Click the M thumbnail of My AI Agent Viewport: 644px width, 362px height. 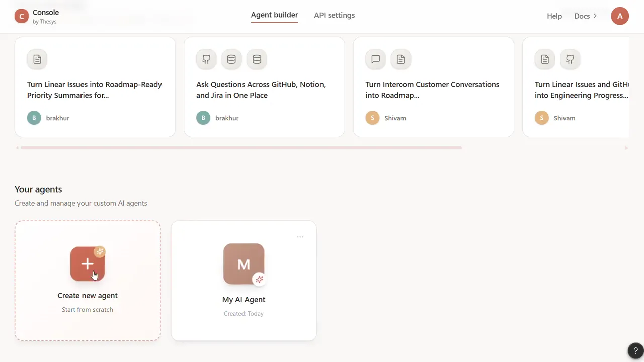(x=244, y=264)
